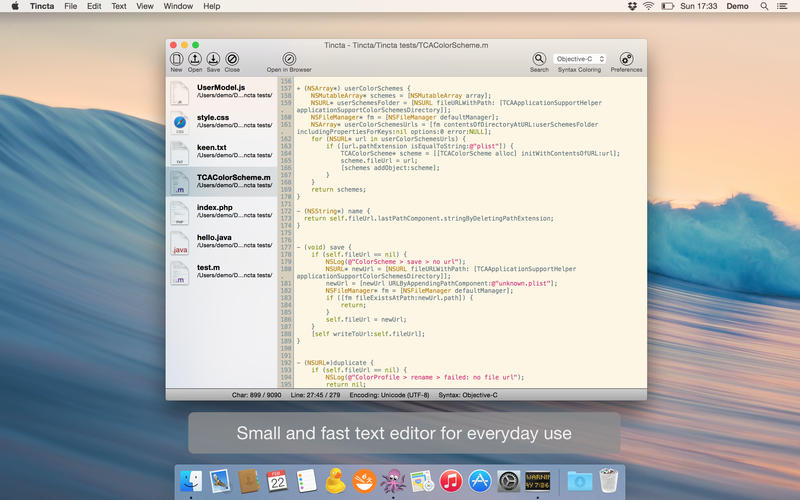Click line number 177 in gutter
The width and height of the screenshot is (800, 500).
[x=286, y=247]
